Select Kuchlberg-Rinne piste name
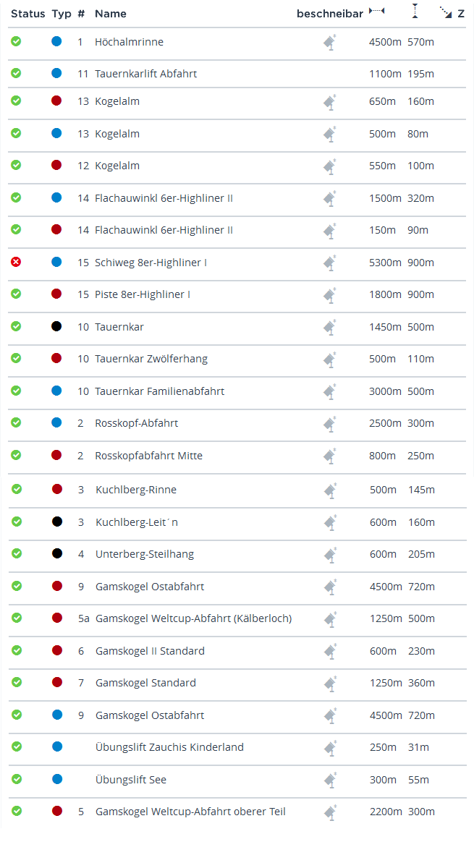This screenshot has height=868, width=474. point(136,490)
